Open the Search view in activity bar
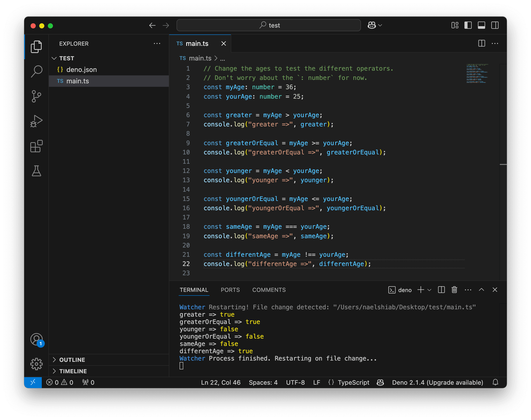 [36, 71]
